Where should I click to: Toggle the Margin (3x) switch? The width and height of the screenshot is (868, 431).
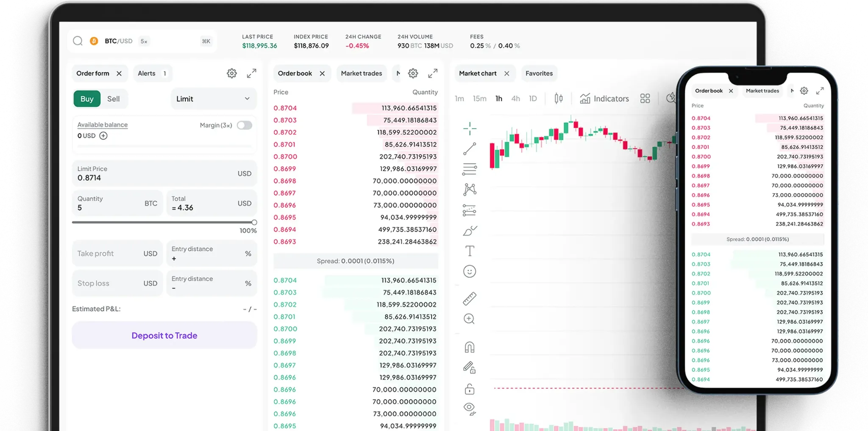coord(245,125)
